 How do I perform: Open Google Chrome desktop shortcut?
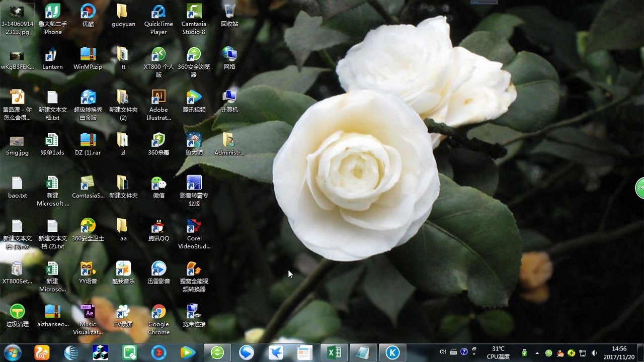[x=158, y=320]
